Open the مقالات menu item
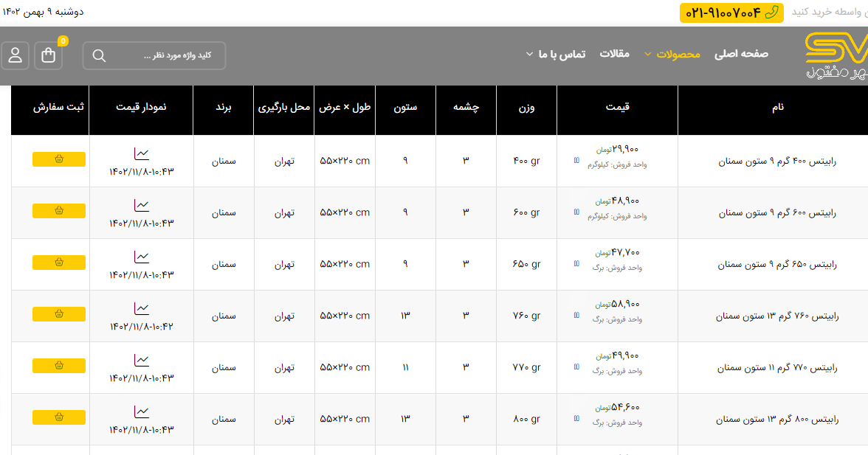Viewport: 868px width, 455px height. pos(614,54)
